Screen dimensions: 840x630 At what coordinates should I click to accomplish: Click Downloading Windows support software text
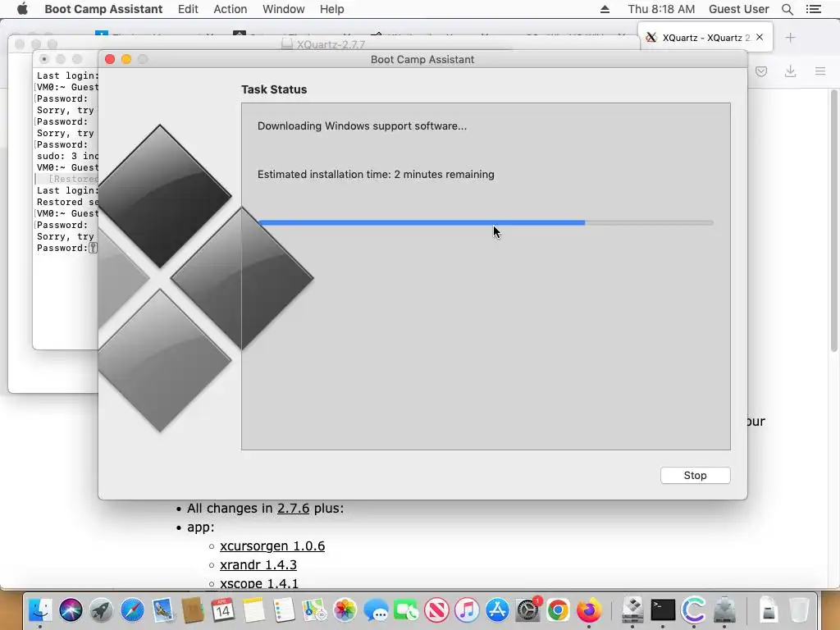(x=362, y=126)
